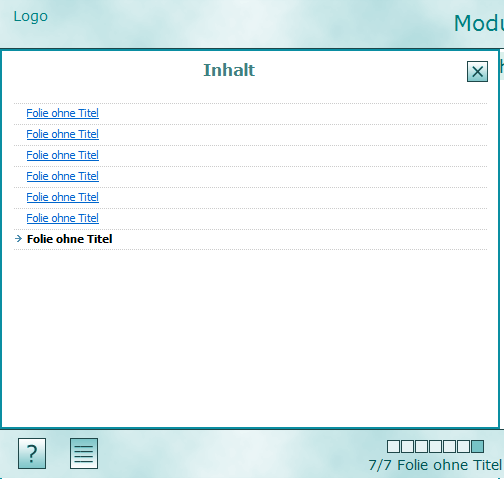
Task: Jump to slide two progress square
Action: click(x=407, y=446)
